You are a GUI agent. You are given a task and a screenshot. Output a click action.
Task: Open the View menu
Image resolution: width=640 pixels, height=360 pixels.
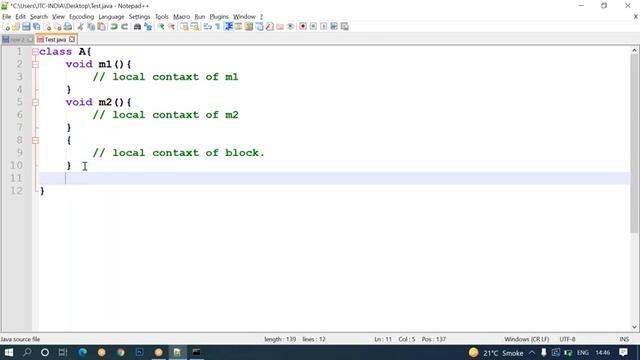click(x=58, y=17)
